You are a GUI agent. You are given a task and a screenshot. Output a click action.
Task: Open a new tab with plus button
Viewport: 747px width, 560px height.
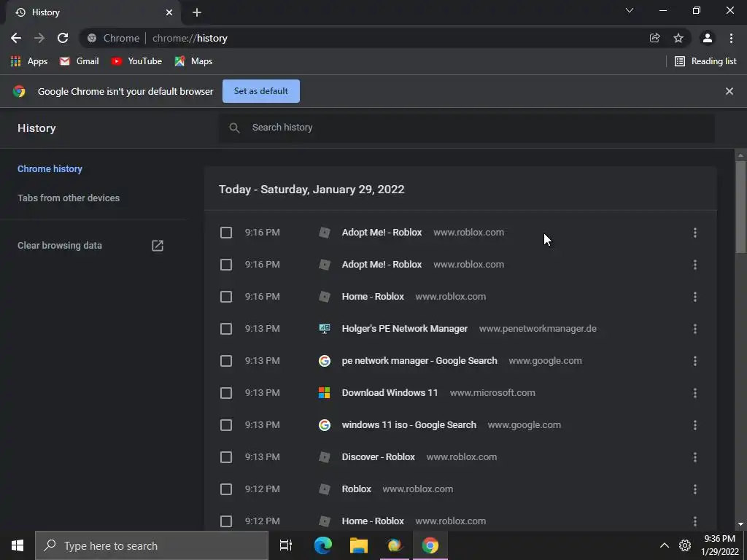(197, 12)
